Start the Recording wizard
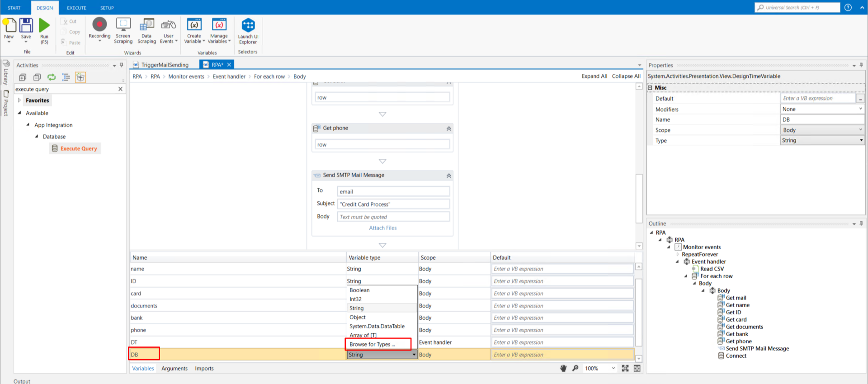Image resolution: width=868 pixels, height=384 pixels. 99,25
